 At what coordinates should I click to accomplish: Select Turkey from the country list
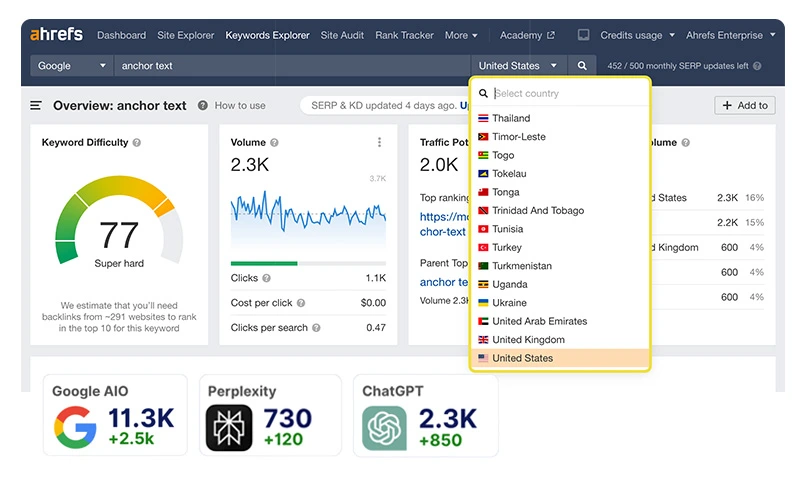point(507,247)
